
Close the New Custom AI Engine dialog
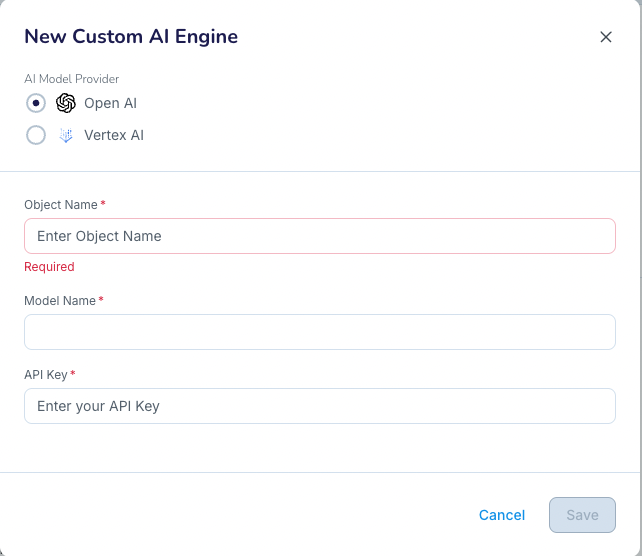[x=605, y=37]
